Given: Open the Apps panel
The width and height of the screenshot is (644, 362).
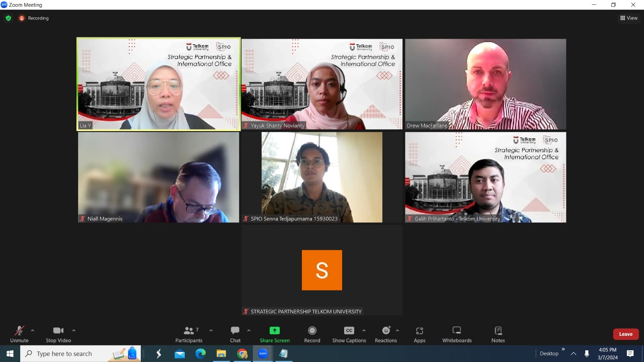Looking at the screenshot, I should point(419,334).
